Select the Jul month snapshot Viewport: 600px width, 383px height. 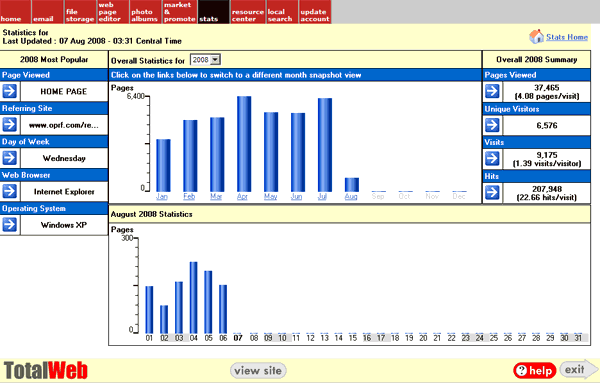click(322, 196)
